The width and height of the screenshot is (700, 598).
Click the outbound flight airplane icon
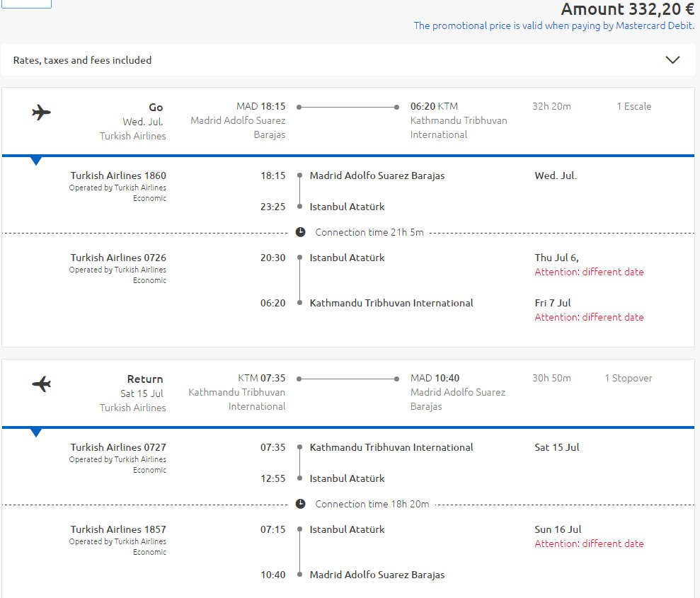(x=42, y=112)
